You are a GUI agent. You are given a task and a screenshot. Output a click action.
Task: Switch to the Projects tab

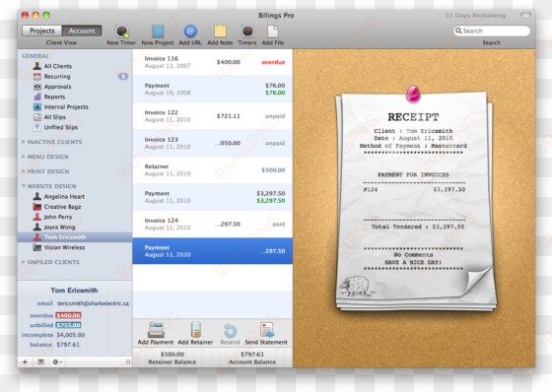point(41,31)
